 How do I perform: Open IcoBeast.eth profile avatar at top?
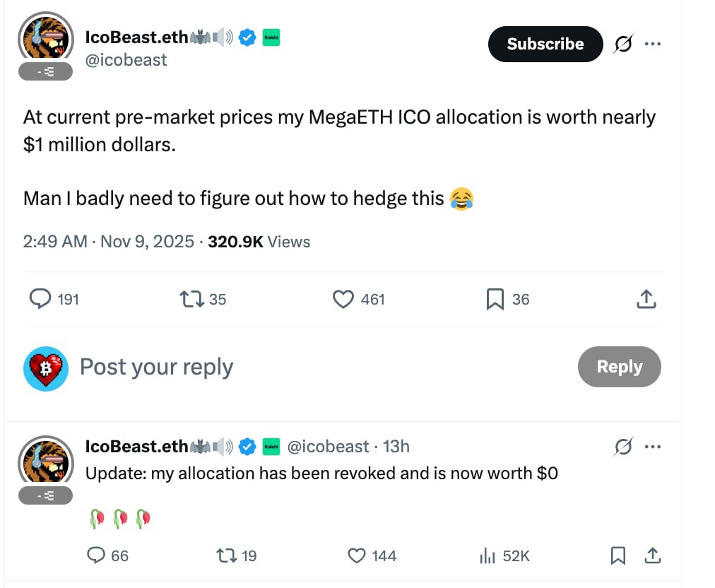(46, 39)
